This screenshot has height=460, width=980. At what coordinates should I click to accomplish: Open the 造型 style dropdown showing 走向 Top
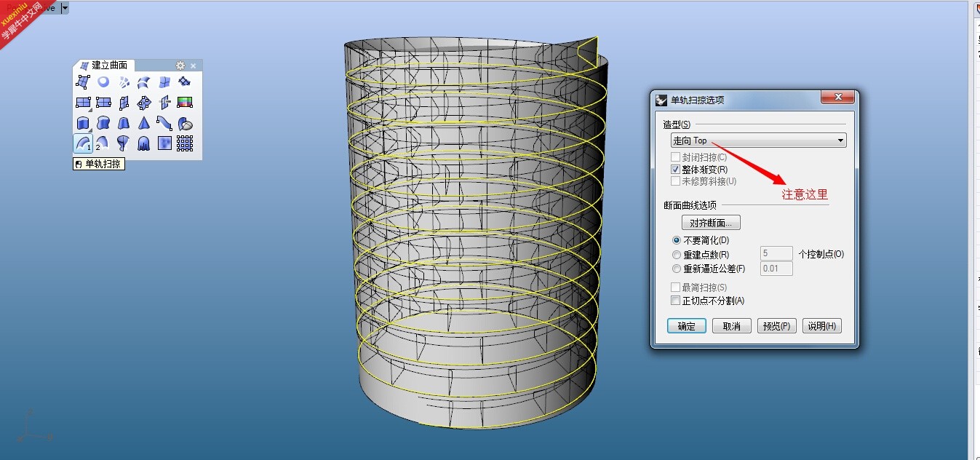[758, 140]
